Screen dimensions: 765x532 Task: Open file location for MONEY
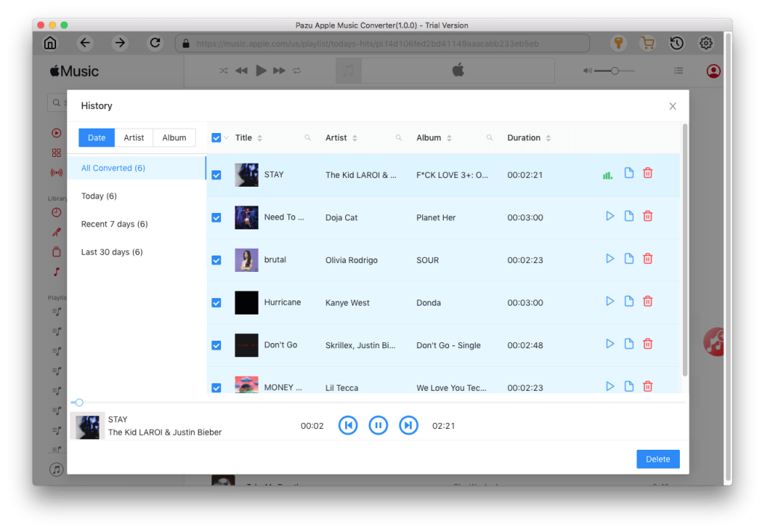click(628, 386)
